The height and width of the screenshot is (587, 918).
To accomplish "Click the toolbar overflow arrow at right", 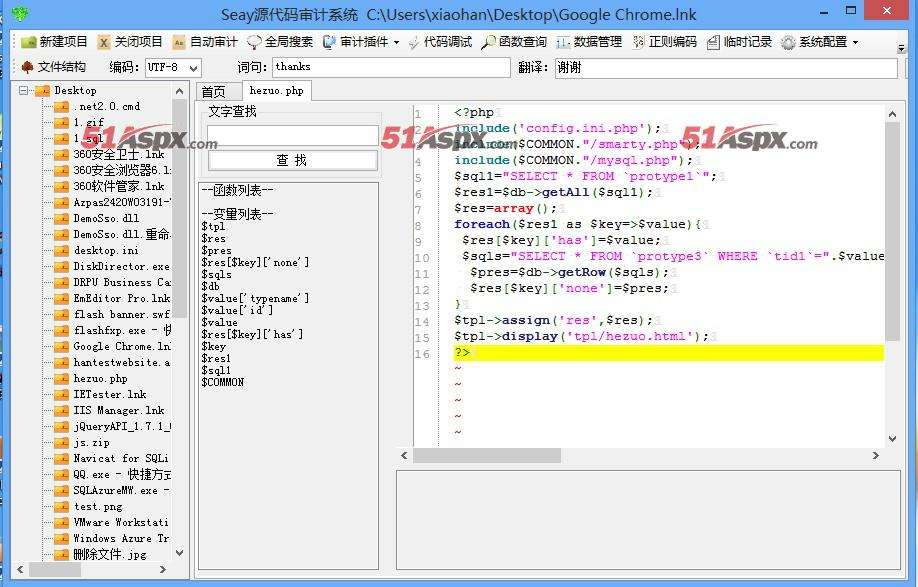I will coord(901,49).
